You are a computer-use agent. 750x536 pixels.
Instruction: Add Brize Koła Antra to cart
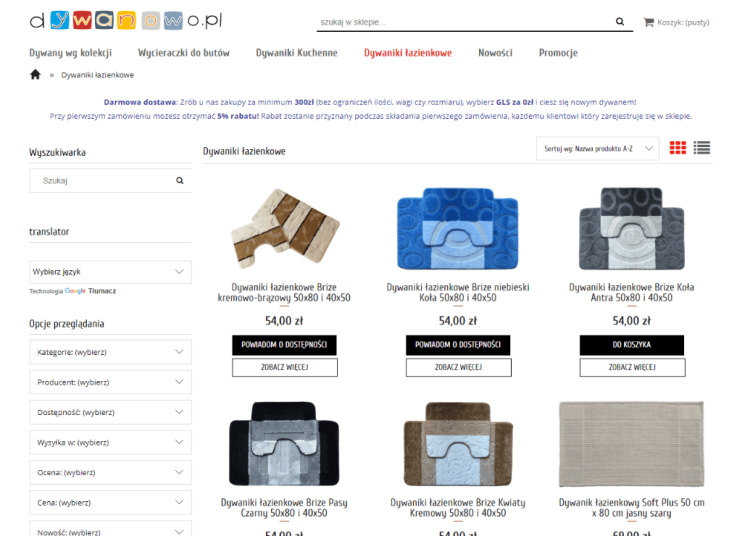click(x=632, y=345)
